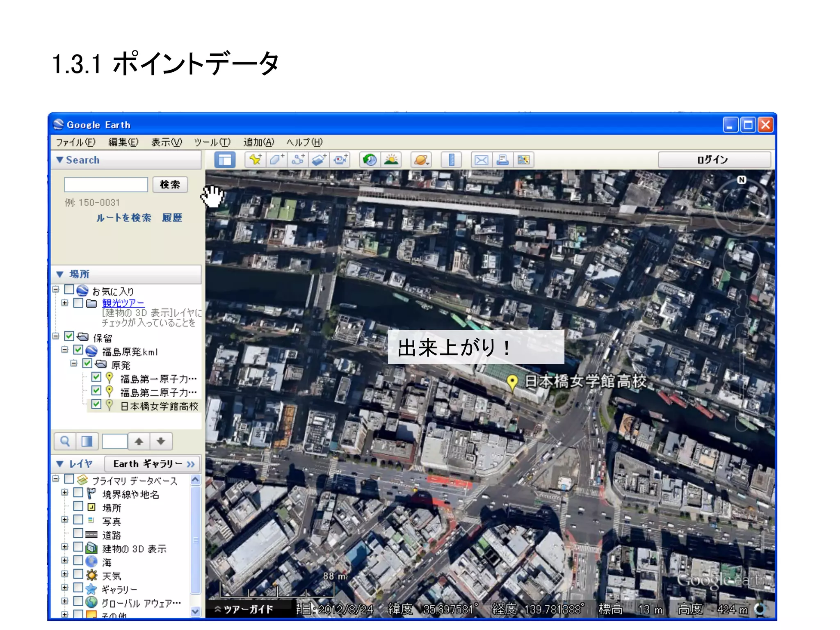Click the star icon of the ギャラリー layer
This screenshot has width=840, height=630.
click(91, 589)
